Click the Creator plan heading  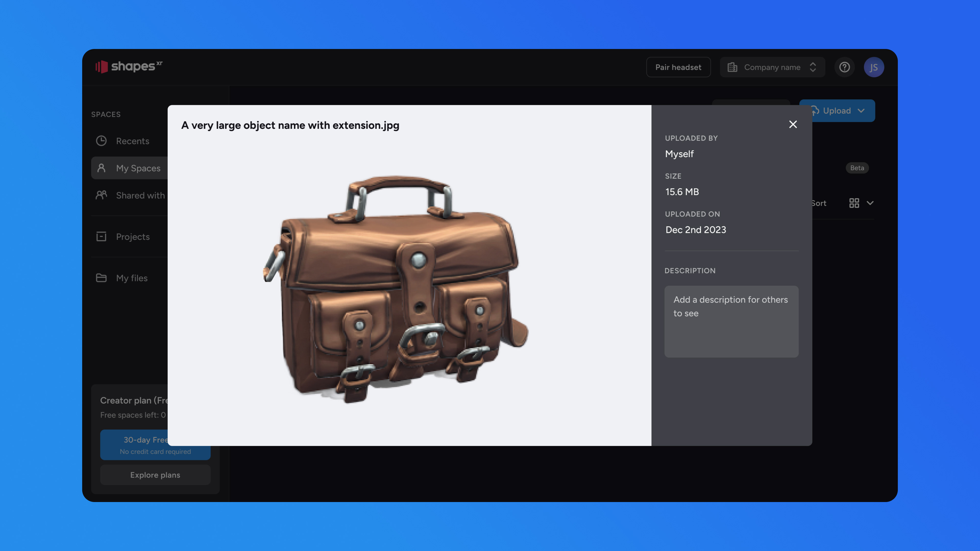click(134, 400)
